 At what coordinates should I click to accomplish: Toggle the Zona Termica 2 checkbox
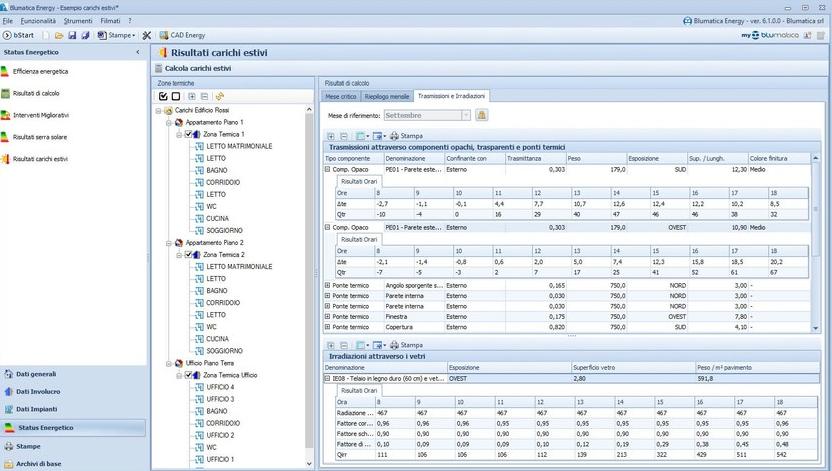point(188,255)
